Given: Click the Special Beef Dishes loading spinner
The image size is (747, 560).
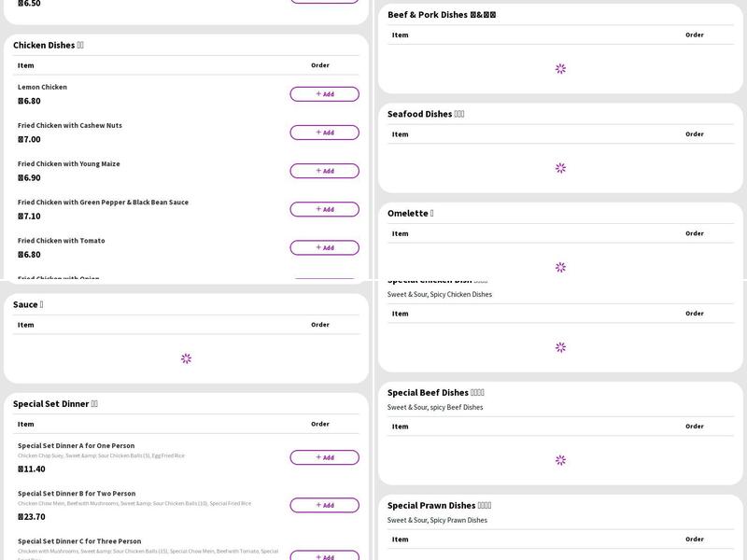Looking at the screenshot, I should (560, 460).
